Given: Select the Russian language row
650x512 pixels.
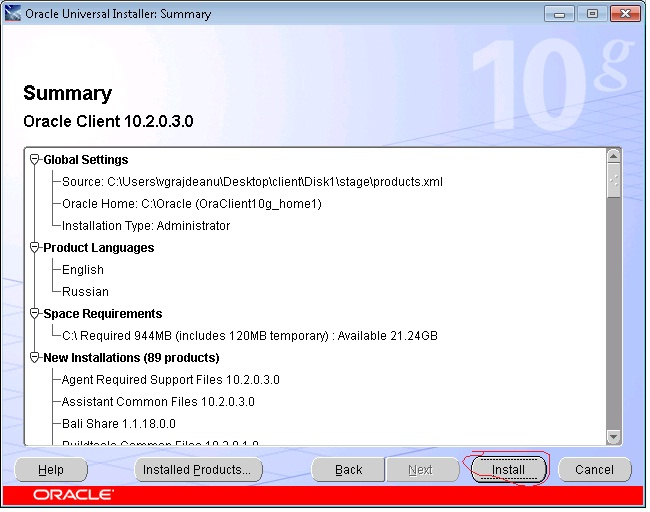Looking at the screenshot, I should [x=85, y=291].
